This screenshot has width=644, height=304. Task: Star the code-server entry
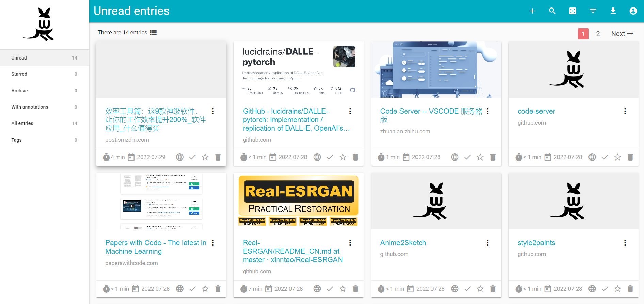pyautogui.click(x=617, y=157)
